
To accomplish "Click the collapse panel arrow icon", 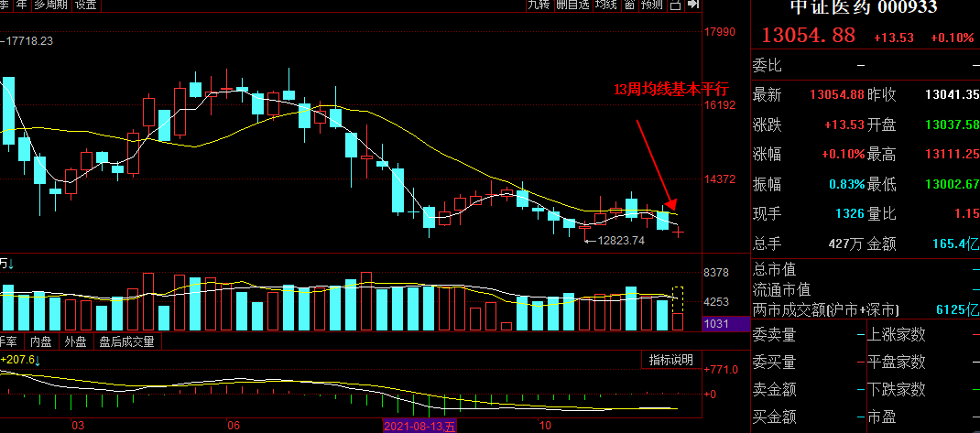I will (692, 5).
